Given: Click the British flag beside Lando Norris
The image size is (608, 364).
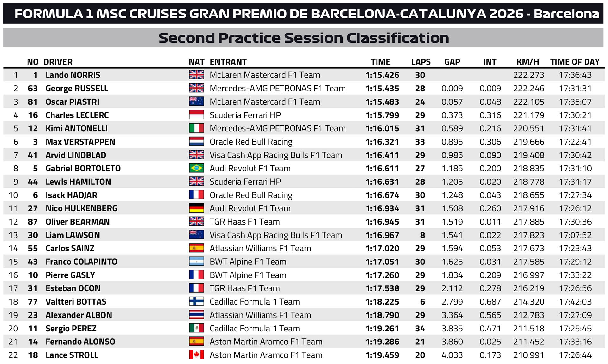Looking at the screenshot, I should tap(196, 75).
